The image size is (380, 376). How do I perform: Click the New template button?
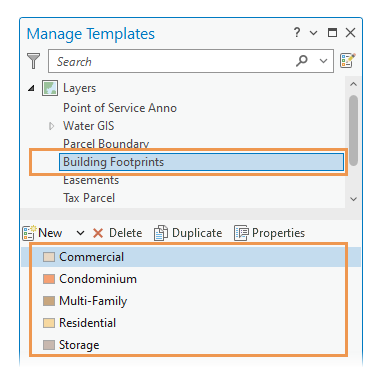[42, 233]
